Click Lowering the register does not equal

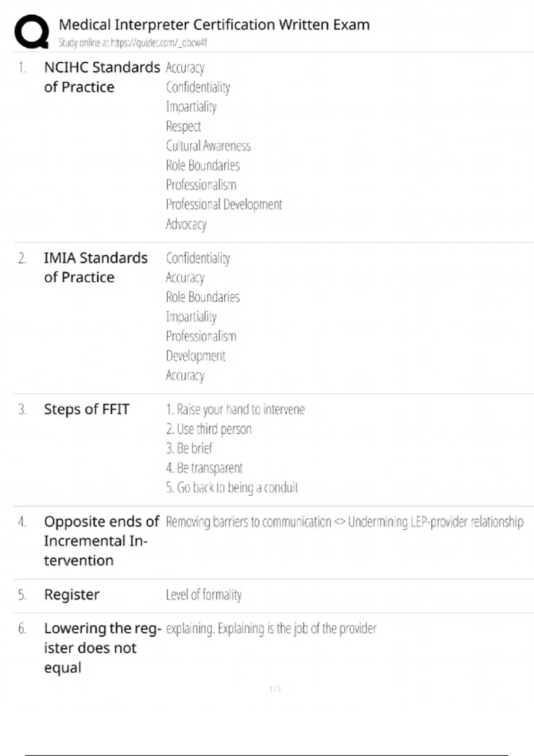102,648
